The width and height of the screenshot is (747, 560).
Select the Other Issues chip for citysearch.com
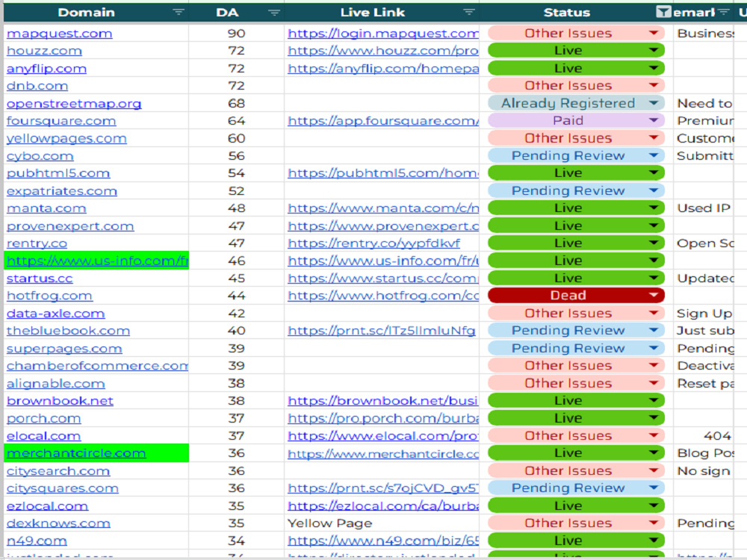coord(577,470)
